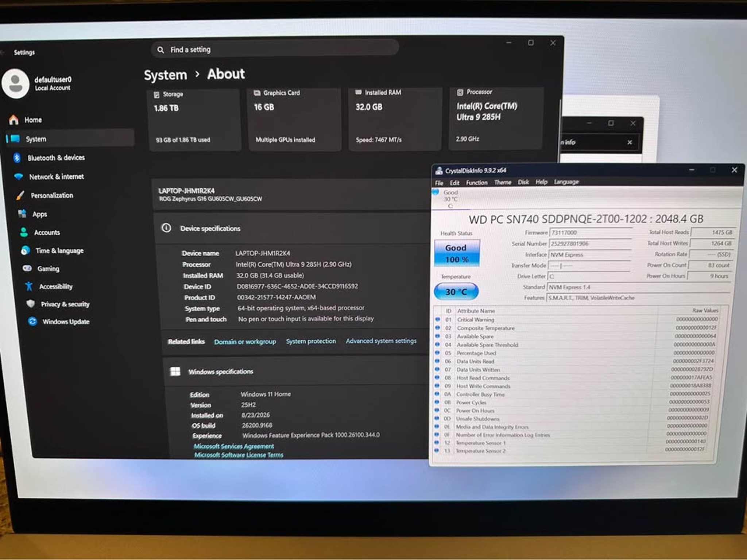Click the Processor card chip icon
Screen dimensions: 747x560
click(x=460, y=92)
